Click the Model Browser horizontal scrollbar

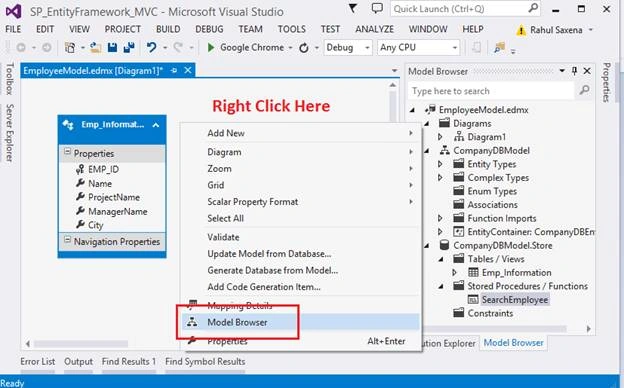tap(494, 329)
